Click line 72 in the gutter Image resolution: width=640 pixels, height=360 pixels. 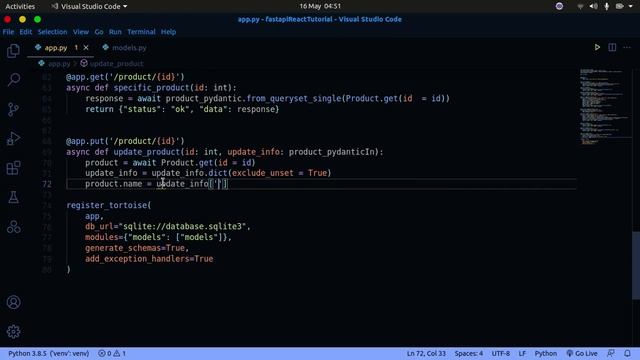click(47, 184)
